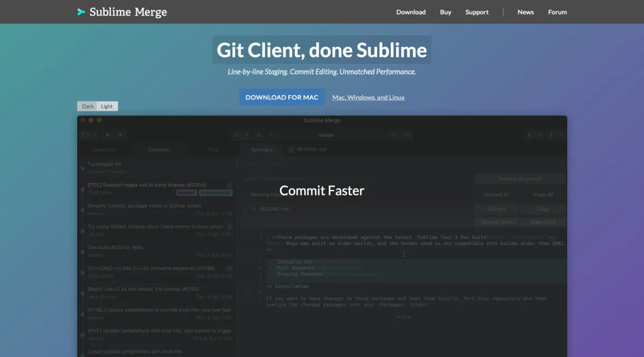
Task: Expand the README.md file row
Action: point(246,208)
